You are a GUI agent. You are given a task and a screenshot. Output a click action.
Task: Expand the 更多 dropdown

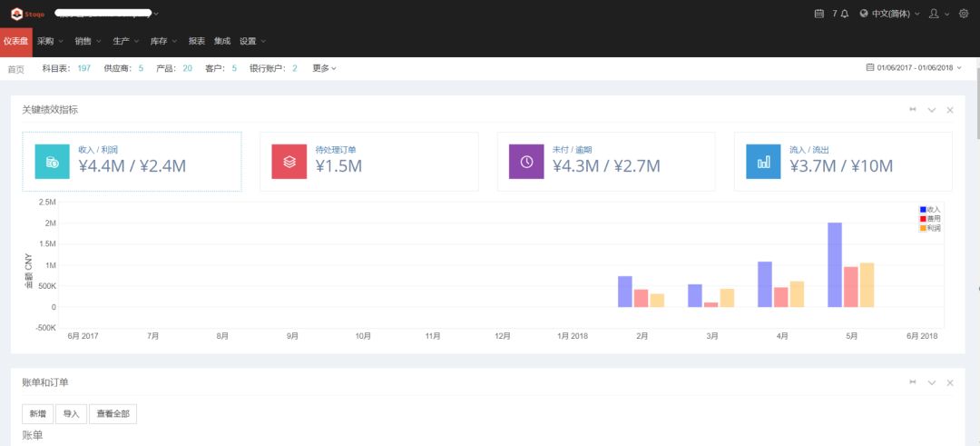click(324, 68)
